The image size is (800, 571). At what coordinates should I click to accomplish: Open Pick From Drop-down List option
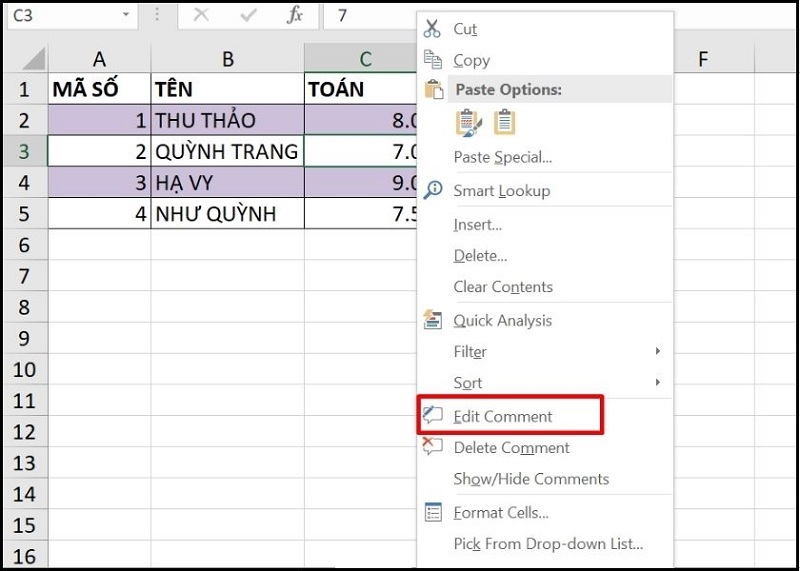(548, 544)
